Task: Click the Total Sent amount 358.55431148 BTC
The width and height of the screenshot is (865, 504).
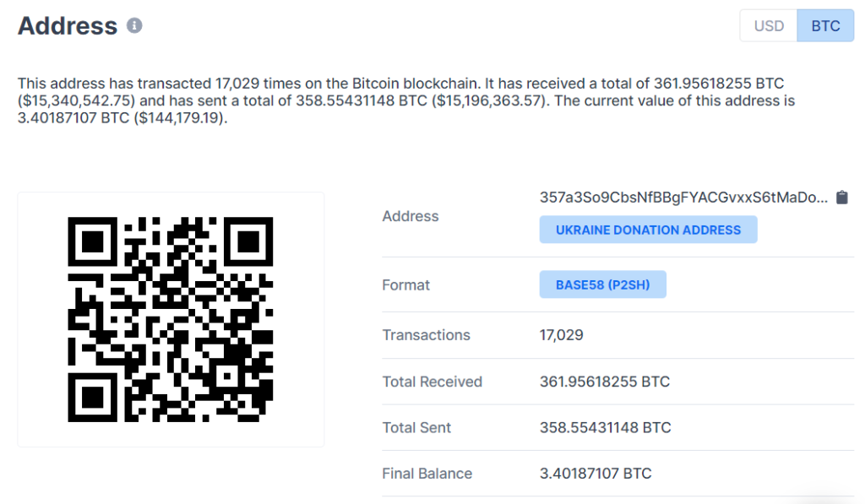Action: [x=605, y=427]
